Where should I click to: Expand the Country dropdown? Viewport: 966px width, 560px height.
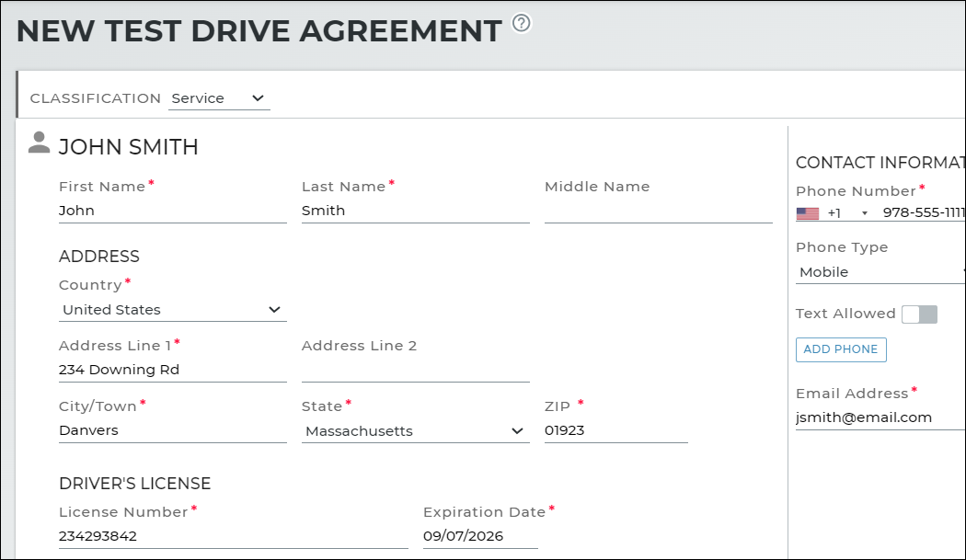tap(172, 310)
